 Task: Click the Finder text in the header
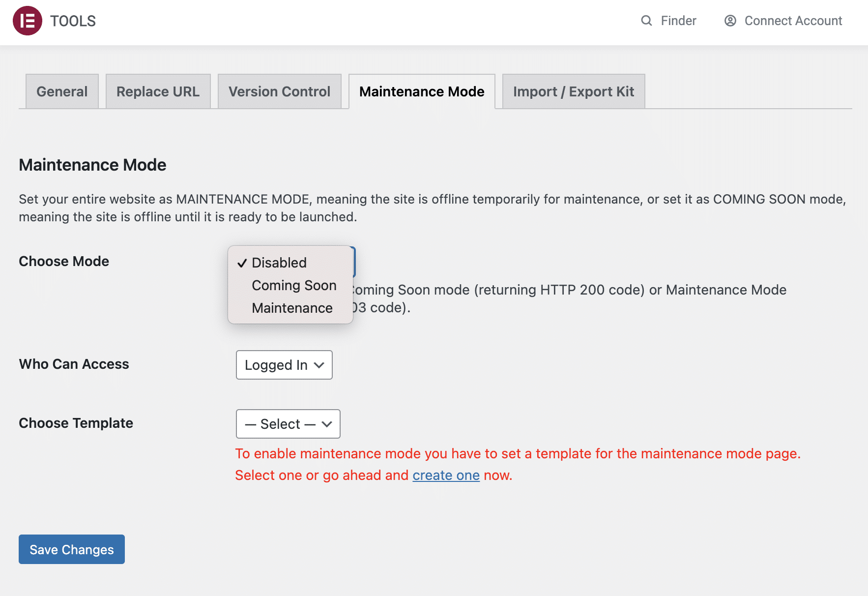[x=678, y=21]
